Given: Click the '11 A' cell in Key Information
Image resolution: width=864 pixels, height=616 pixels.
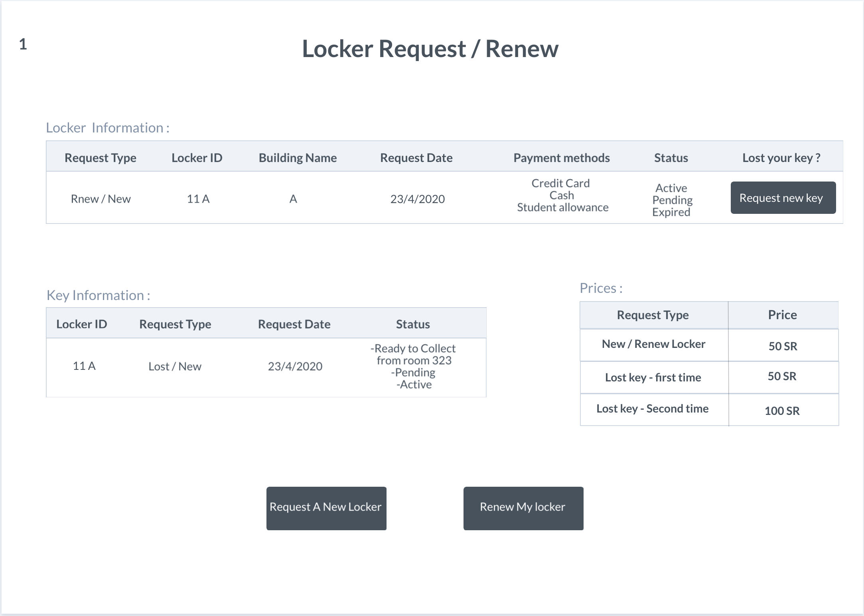Looking at the screenshot, I should click(x=84, y=366).
